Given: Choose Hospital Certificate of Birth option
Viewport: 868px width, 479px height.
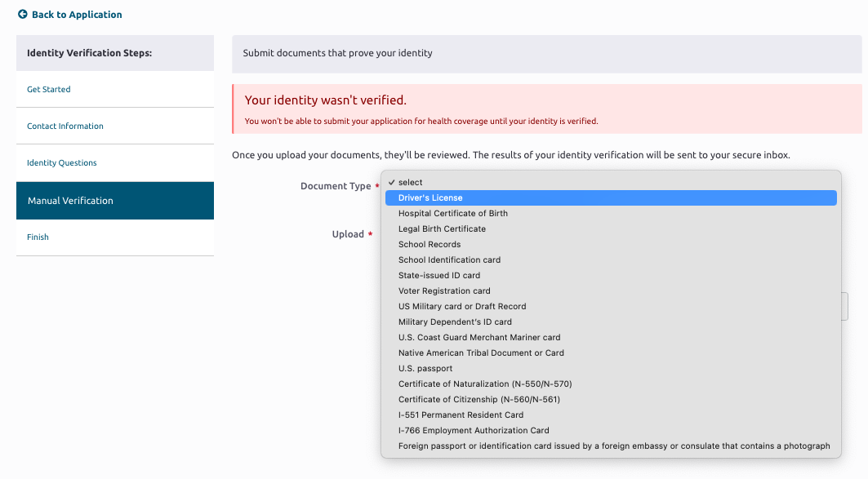Looking at the screenshot, I should coord(611,214).
